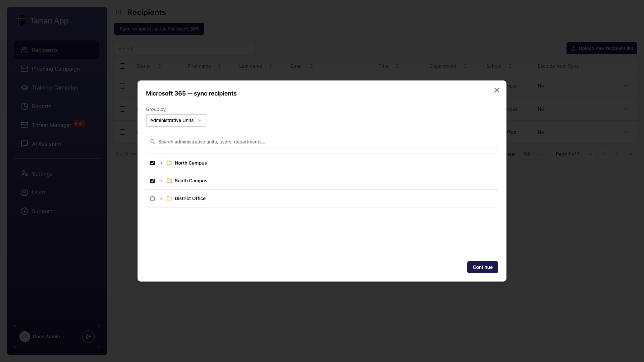
Task: Go to the next page
Action: tap(617, 154)
